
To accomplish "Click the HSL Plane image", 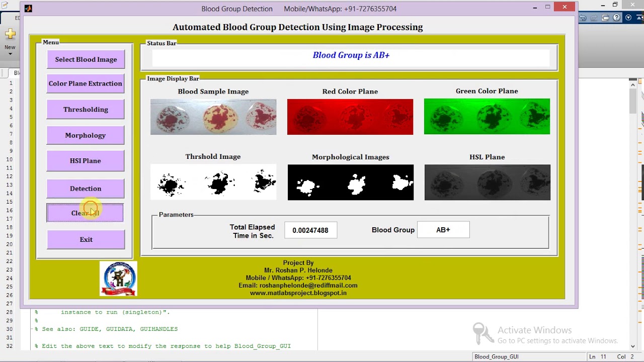I will [488, 182].
